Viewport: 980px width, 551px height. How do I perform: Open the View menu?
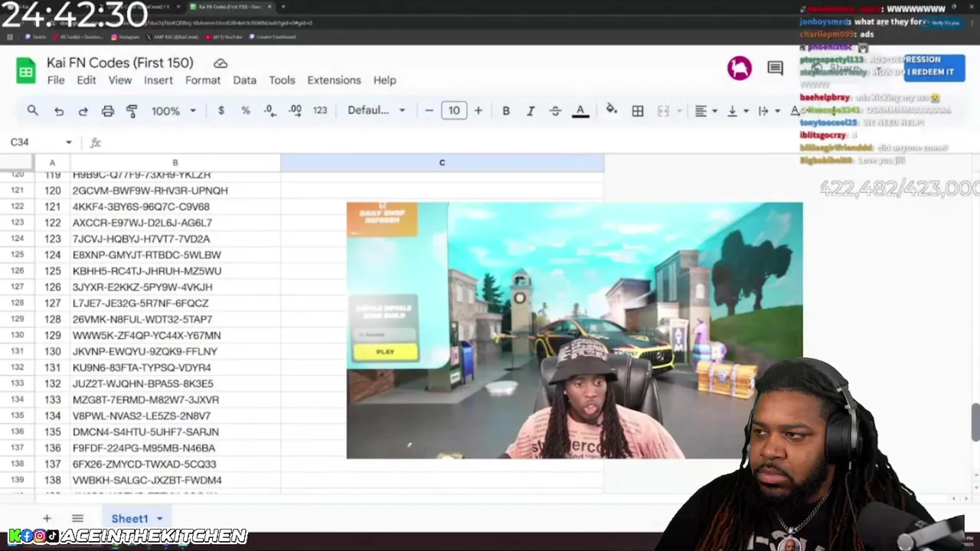119,80
